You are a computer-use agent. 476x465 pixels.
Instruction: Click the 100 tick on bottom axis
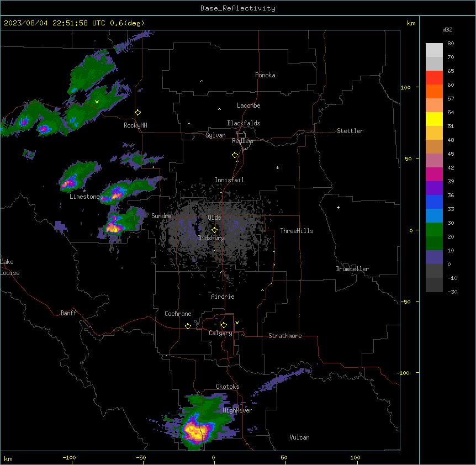355,457
